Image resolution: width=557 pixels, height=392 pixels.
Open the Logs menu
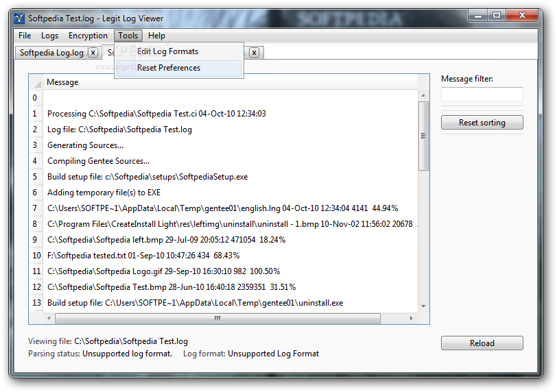coord(49,36)
